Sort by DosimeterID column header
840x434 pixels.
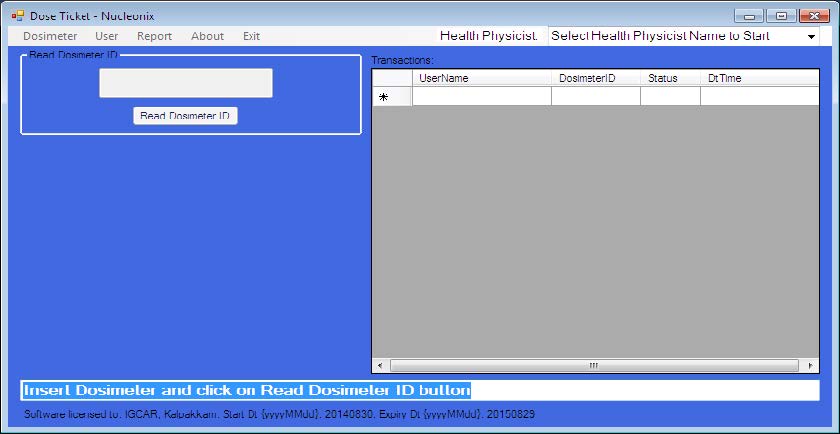click(595, 78)
